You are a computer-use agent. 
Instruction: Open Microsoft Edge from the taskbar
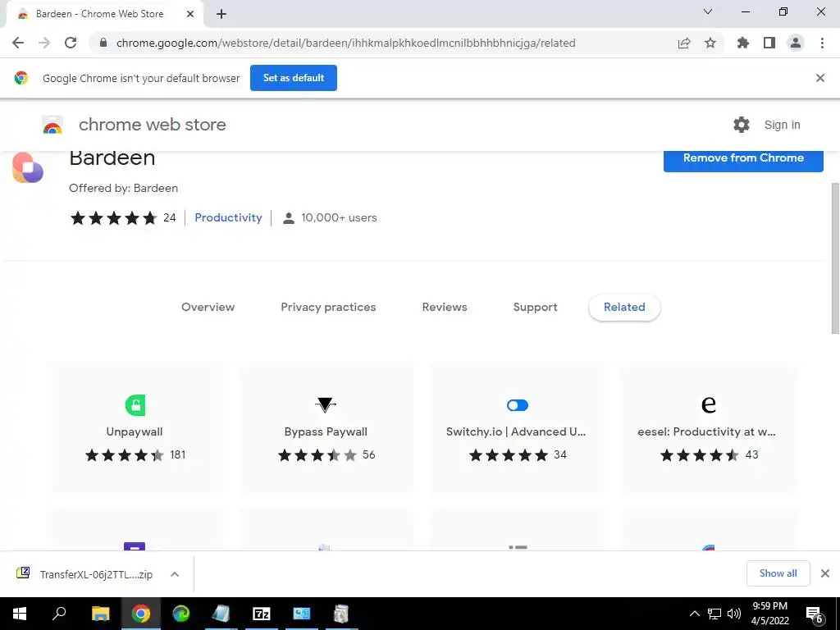click(181, 614)
